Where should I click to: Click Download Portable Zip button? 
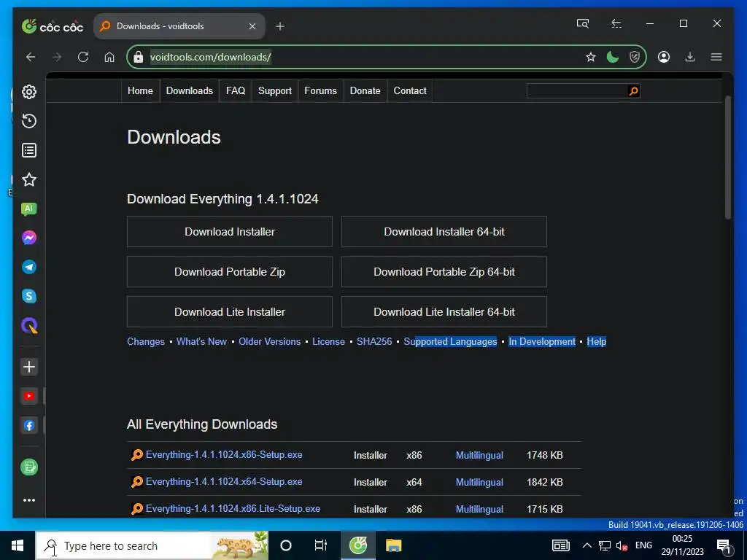[x=230, y=271]
